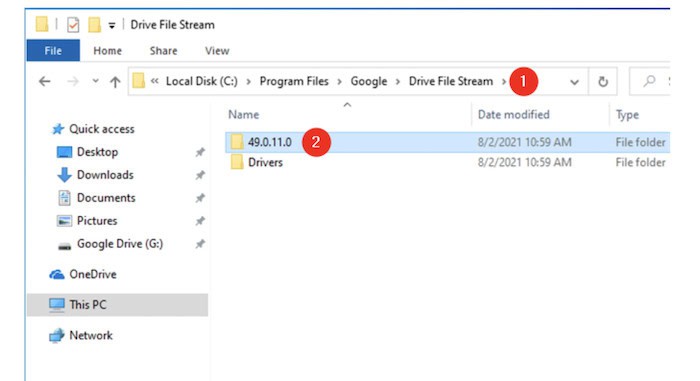Open address bar history dropdown
This screenshot has height=381, width=700.
(x=575, y=82)
